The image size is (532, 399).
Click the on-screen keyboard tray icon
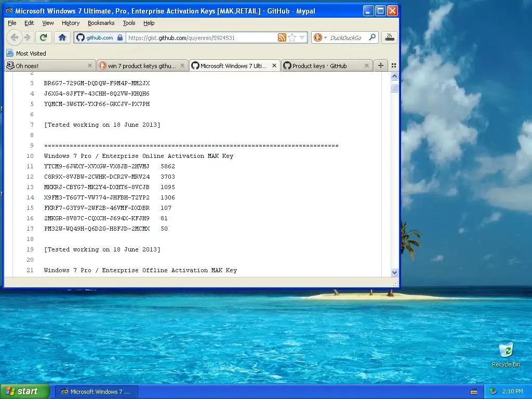pos(474,392)
